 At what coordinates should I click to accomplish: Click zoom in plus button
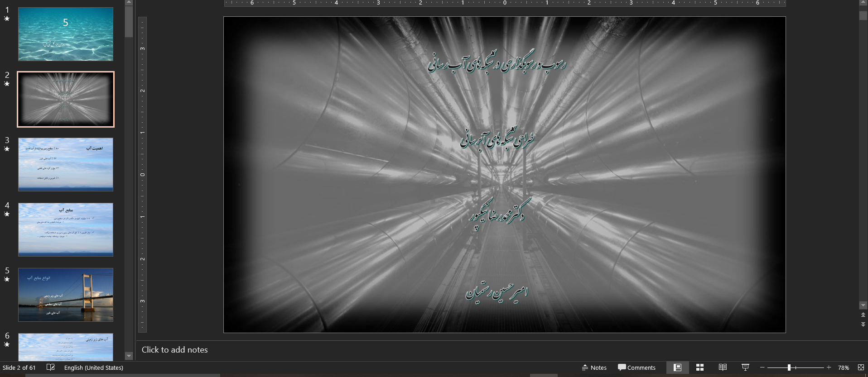(x=829, y=367)
